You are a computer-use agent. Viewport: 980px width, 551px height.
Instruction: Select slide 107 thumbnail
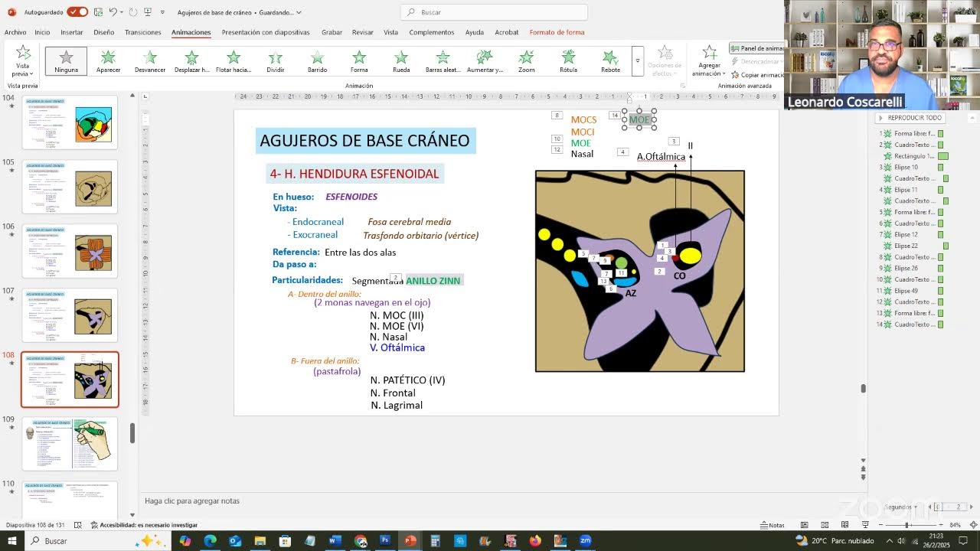click(x=70, y=315)
